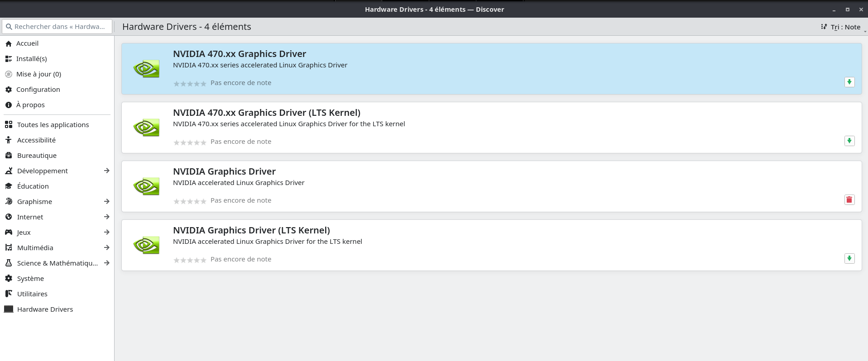The image size is (868, 361).
Task: Expand Jeux category arrow
Action: (107, 233)
